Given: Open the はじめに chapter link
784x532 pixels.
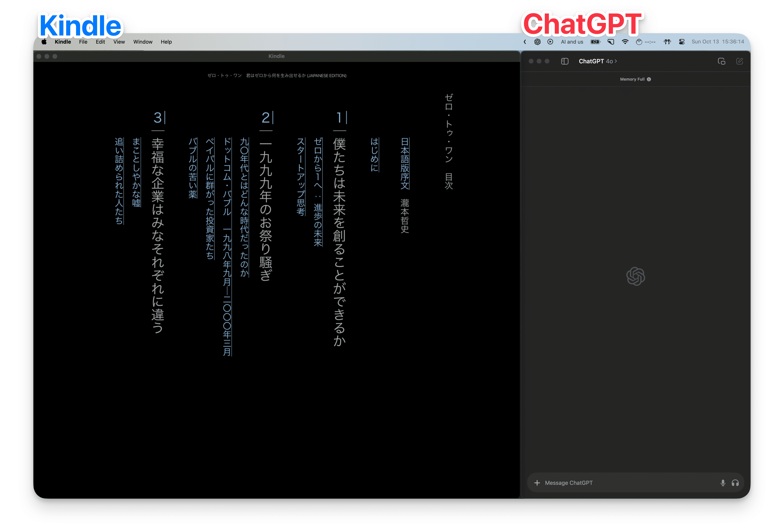Looking at the screenshot, I should 374,155.
